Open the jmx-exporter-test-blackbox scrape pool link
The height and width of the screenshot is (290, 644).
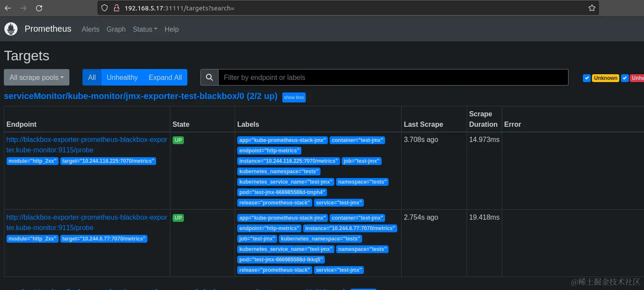[141, 96]
